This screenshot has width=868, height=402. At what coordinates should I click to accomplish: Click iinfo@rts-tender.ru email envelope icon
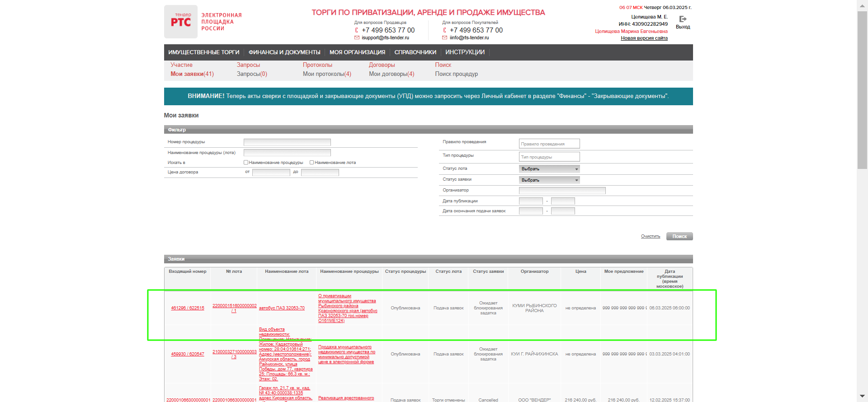tap(445, 38)
